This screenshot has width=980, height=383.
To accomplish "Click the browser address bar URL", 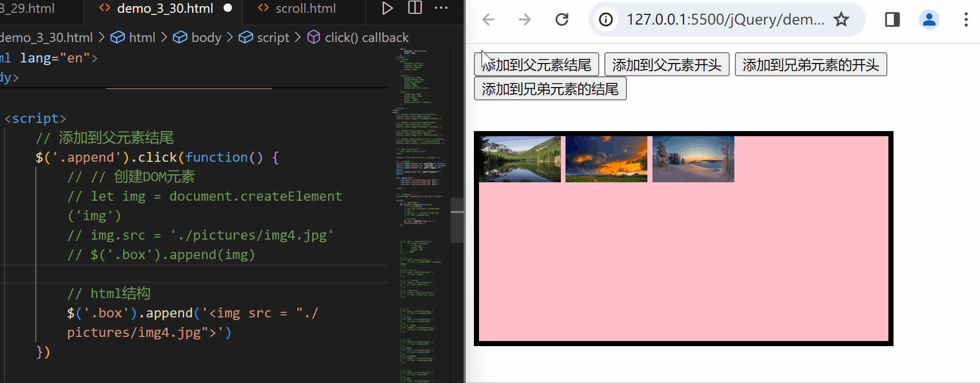I will click(725, 19).
